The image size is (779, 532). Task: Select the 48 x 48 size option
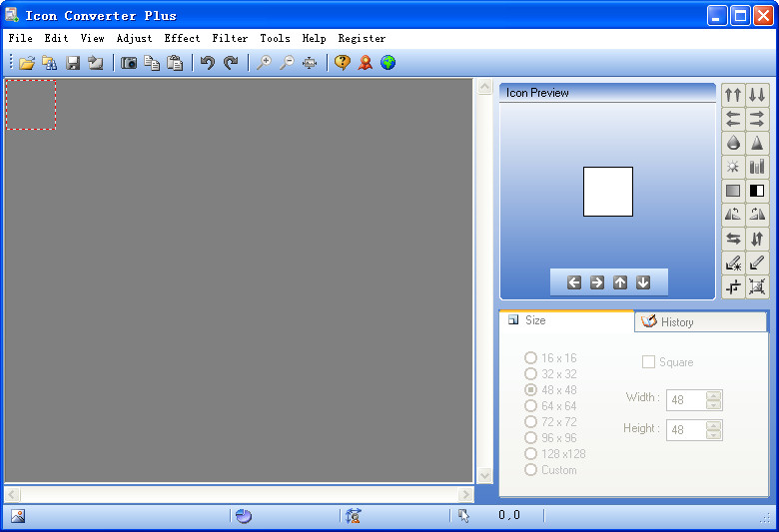click(550, 390)
